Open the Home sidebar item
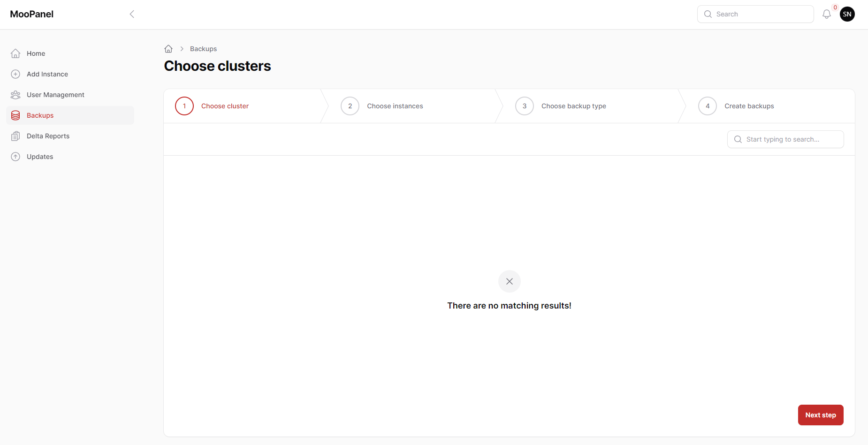868x445 pixels. [x=70, y=53]
